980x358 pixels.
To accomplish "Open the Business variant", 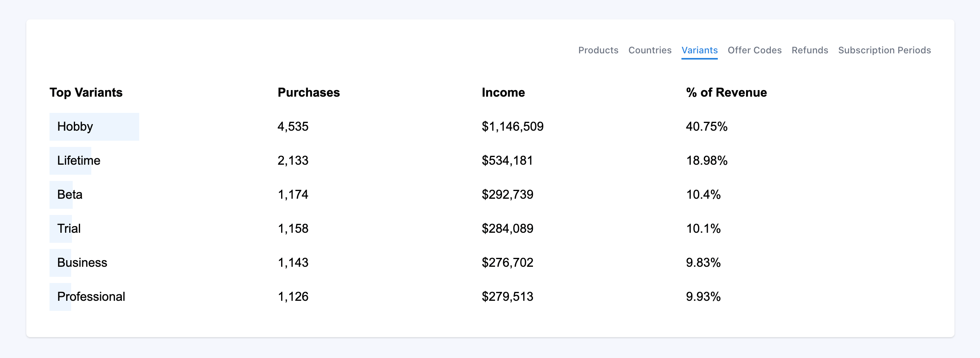I will [x=82, y=263].
